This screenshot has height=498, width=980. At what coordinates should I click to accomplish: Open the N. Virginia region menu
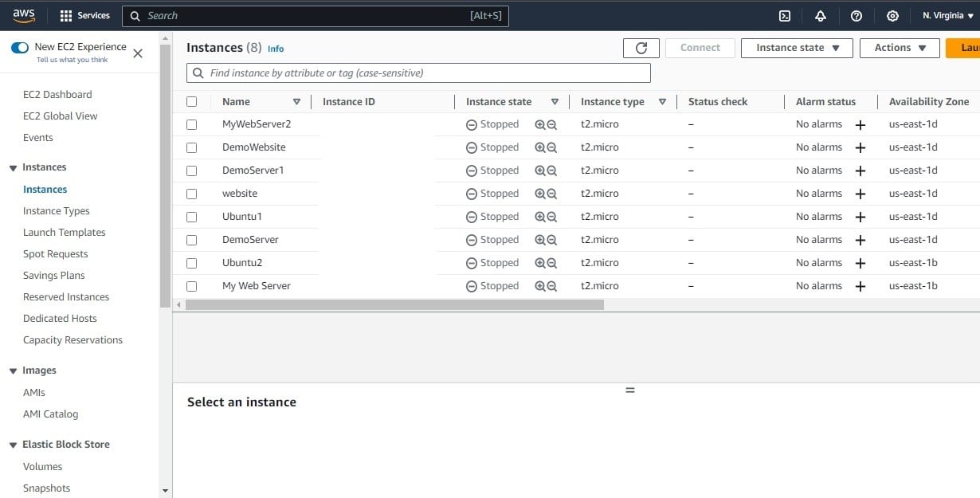click(x=946, y=15)
